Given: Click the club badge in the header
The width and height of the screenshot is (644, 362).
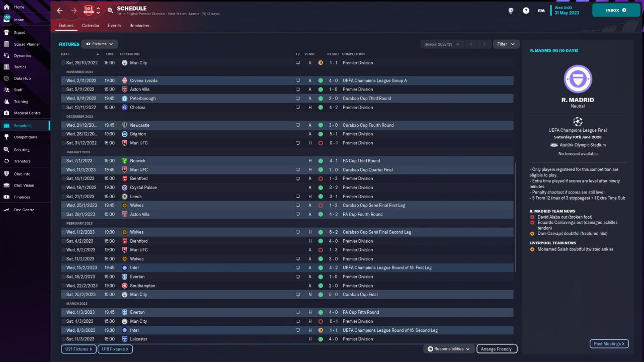Looking at the screenshot, I should [89, 10].
